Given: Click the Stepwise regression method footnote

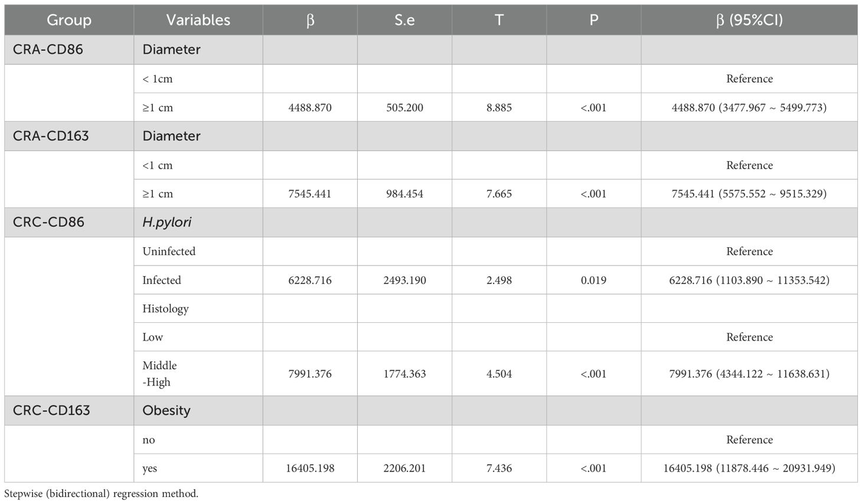Looking at the screenshot, I should pos(101,494).
